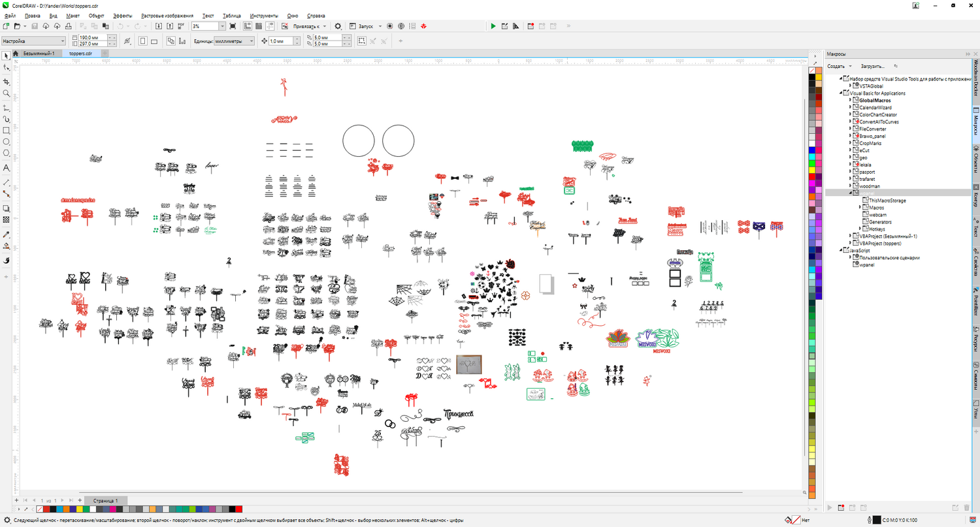Click the Import icon in the standard toolbar

159,26
